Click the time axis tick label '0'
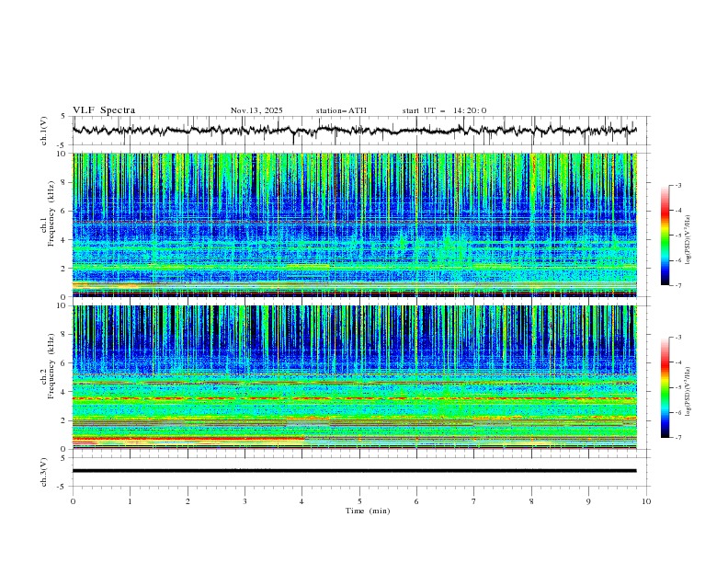The height and width of the screenshot is (563, 728). click(x=73, y=501)
